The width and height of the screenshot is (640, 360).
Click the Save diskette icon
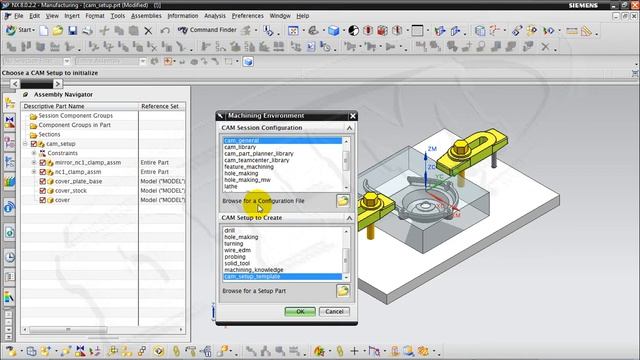tap(72, 31)
